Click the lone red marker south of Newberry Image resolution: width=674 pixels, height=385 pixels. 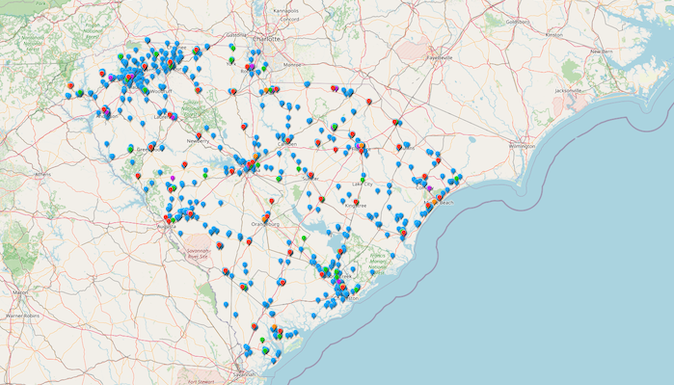click(184, 164)
